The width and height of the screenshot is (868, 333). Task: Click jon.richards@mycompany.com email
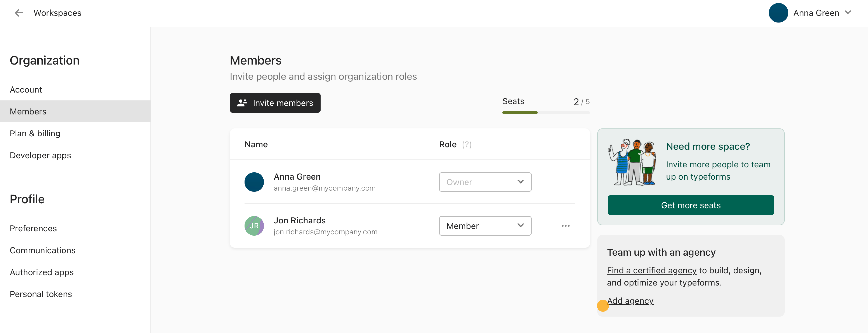point(325,232)
